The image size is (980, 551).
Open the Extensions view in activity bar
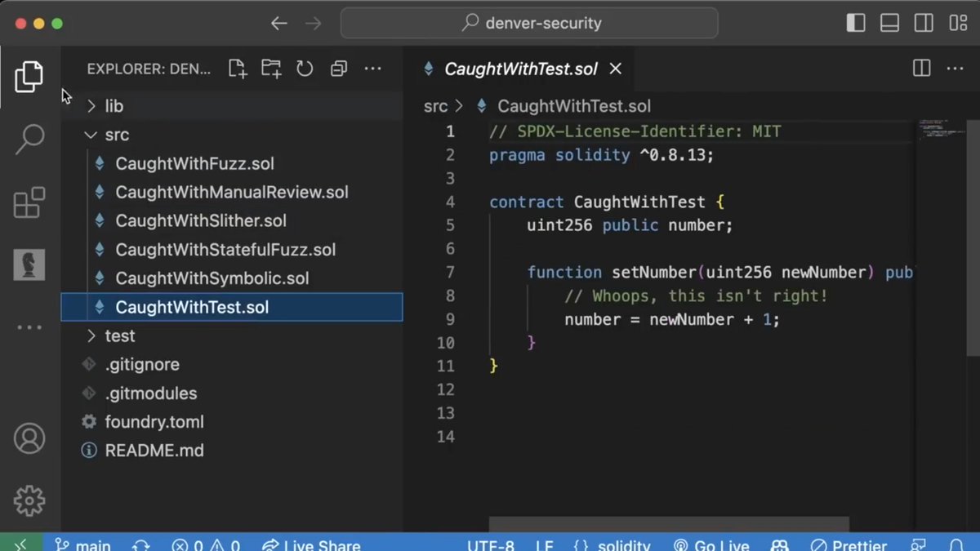(29, 202)
